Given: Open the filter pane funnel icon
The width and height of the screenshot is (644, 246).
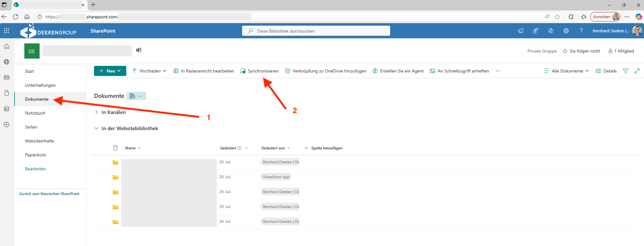Looking at the screenshot, I should 625,71.
